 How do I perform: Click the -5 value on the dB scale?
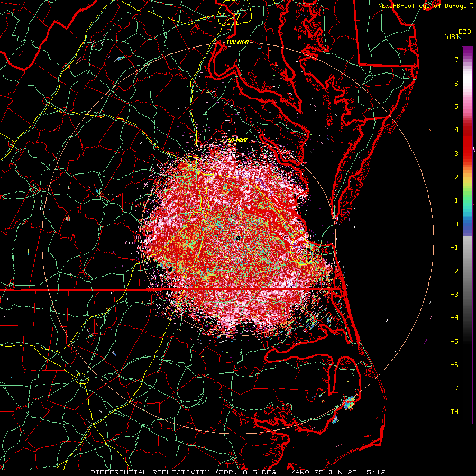454,342
